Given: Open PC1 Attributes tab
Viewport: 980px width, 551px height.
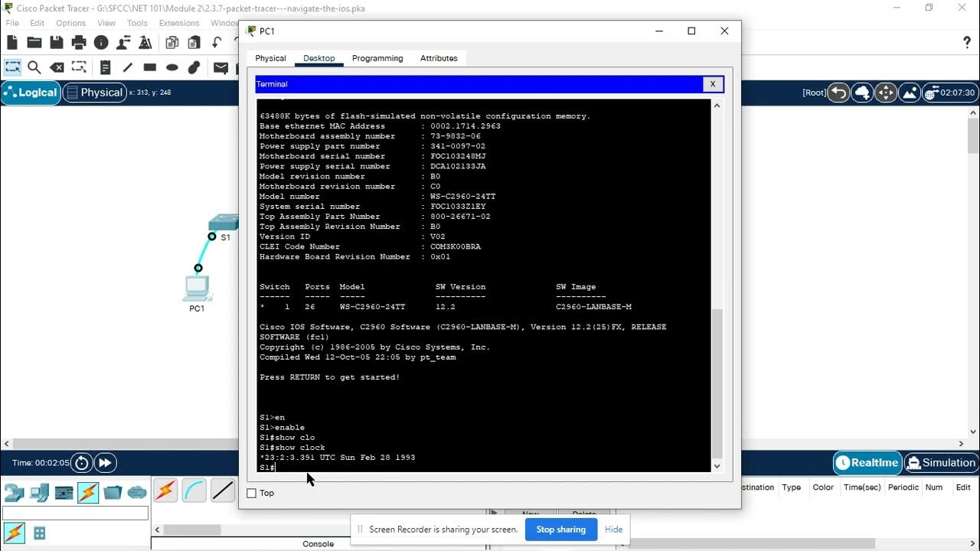Looking at the screenshot, I should 439,58.
